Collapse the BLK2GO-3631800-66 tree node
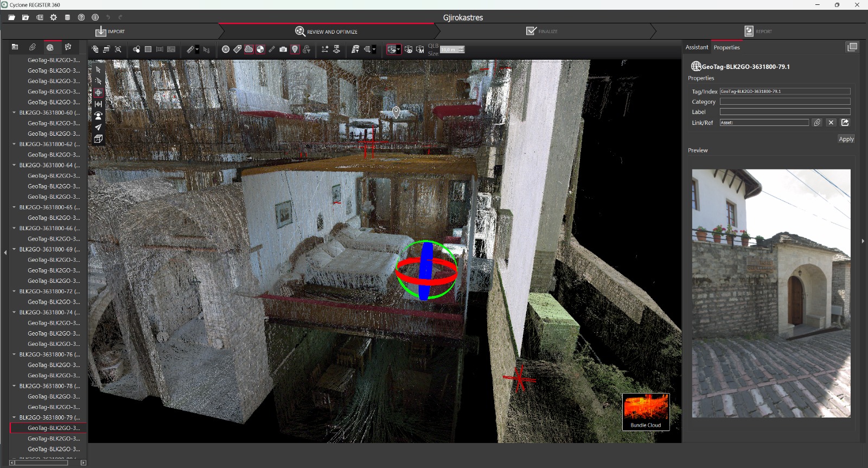The height and width of the screenshot is (468, 868). point(14,228)
